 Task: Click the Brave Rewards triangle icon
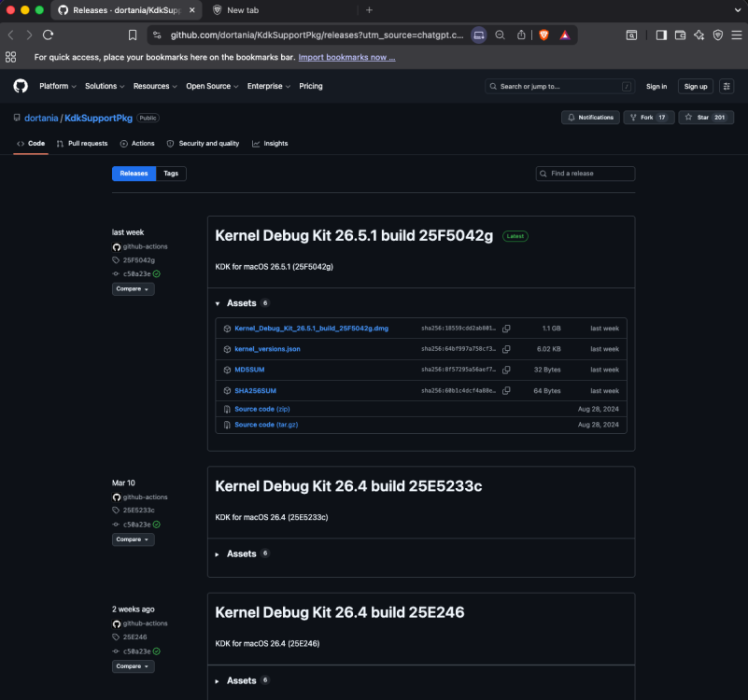[x=565, y=35]
